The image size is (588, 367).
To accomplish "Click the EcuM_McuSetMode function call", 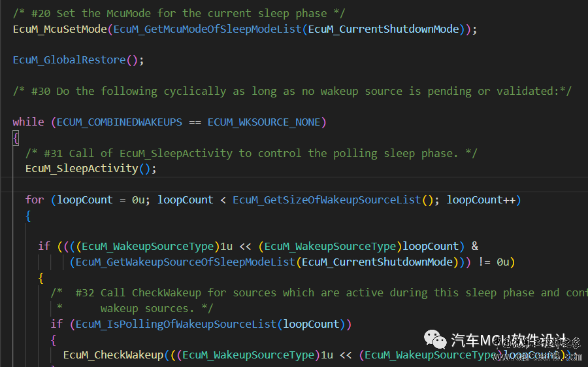I will click(60, 29).
